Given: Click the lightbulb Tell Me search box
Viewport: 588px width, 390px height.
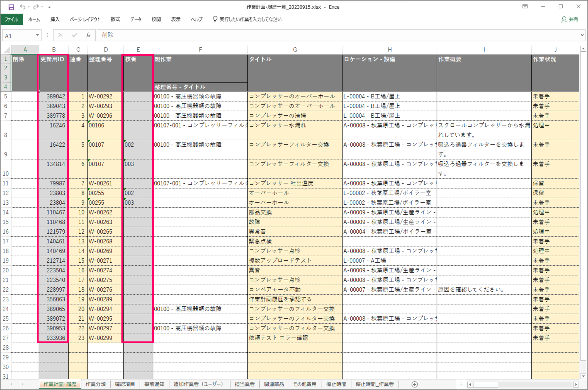Looking at the screenshot, I should click(x=247, y=19).
